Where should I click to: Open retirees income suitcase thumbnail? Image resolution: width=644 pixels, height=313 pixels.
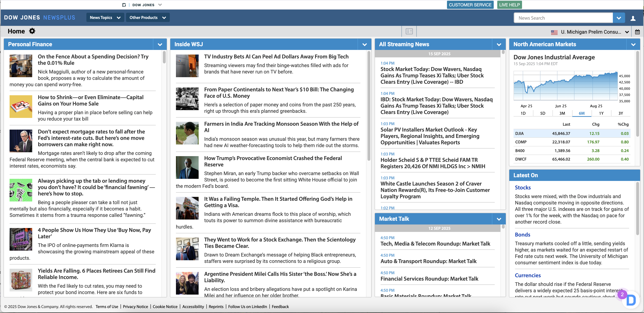(x=21, y=280)
